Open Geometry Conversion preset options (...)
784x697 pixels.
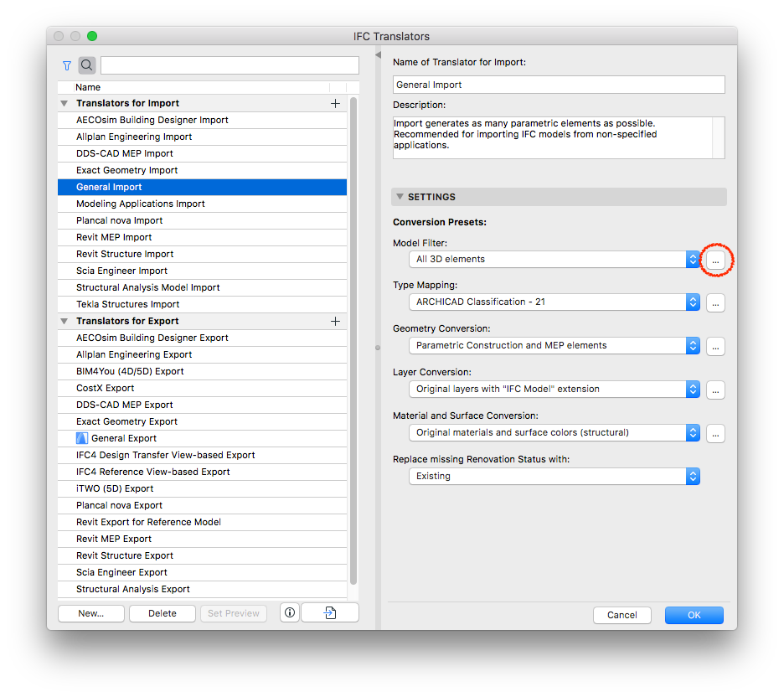pos(715,346)
